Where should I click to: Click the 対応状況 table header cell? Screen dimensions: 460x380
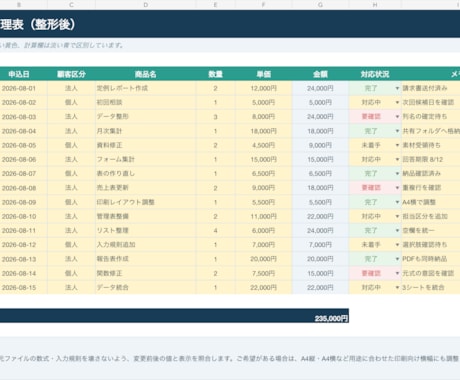pos(375,74)
